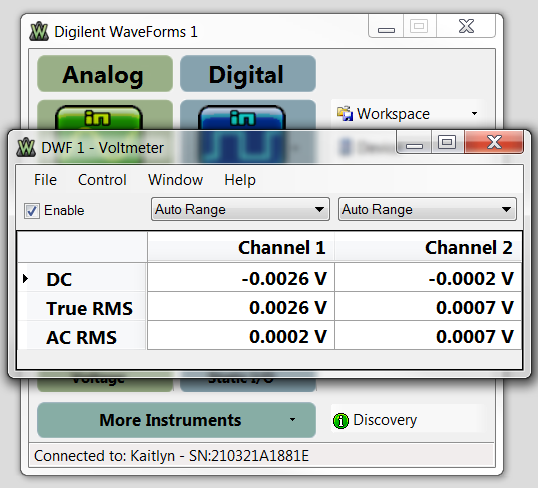
Task: Click the Discovery device label
Action: coord(385,420)
